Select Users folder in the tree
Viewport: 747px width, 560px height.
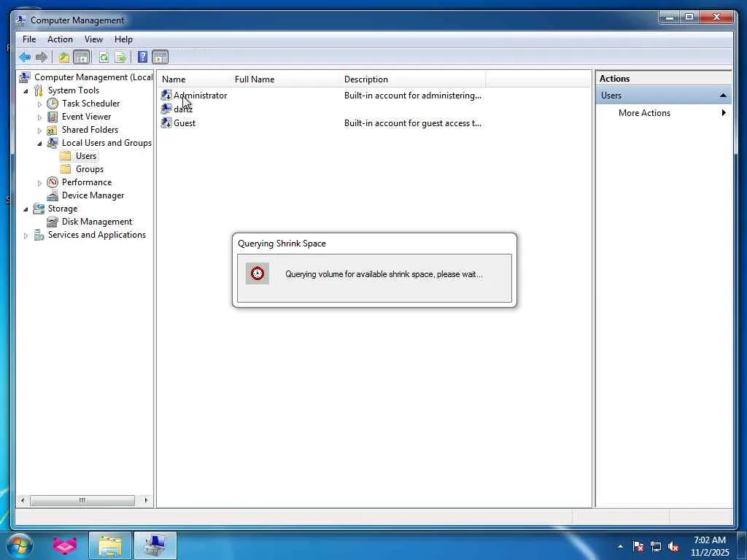click(86, 156)
